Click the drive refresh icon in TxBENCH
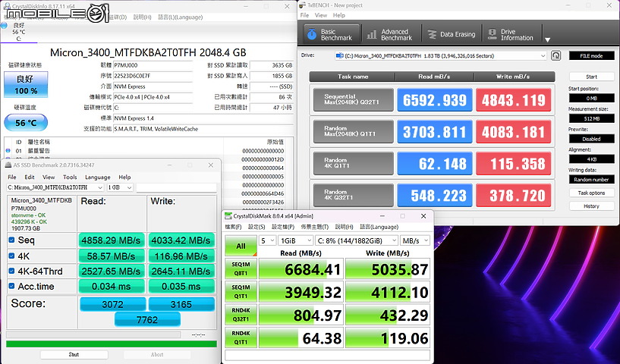Image resolution: width=620 pixels, height=364 pixels. tap(556, 55)
